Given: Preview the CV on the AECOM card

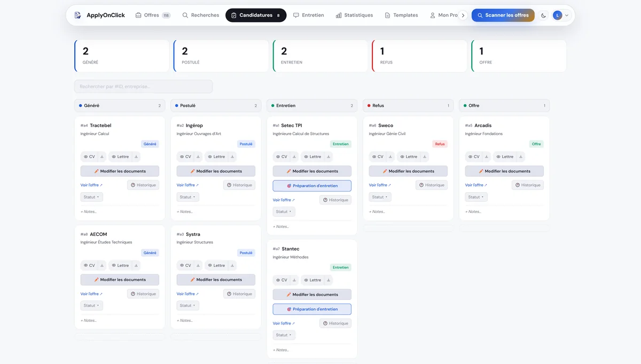Looking at the screenshot, I should pos(89,265).
